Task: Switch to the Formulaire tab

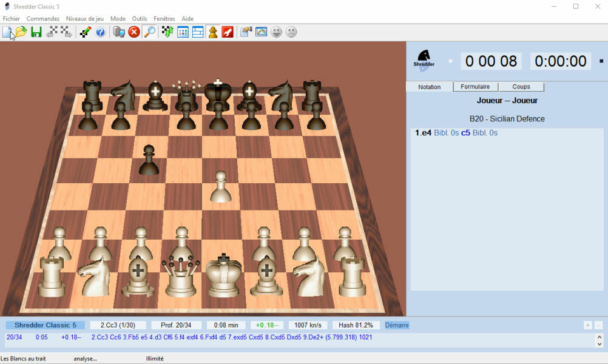Action: coord(475,87)
